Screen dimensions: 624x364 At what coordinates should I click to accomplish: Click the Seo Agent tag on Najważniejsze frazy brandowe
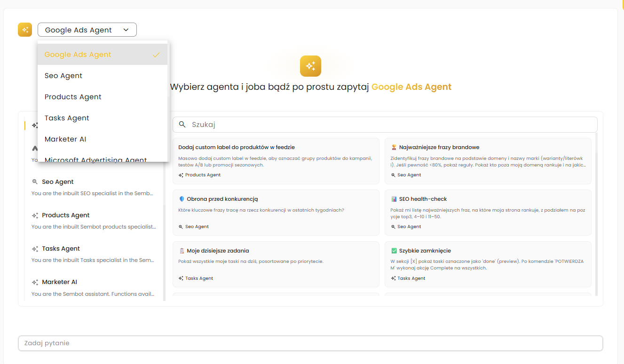coord(406,175)
